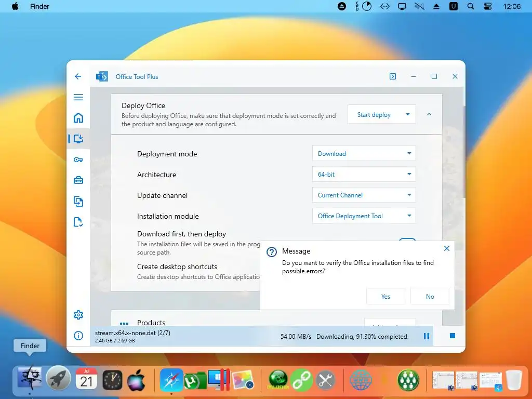
Task: Click No in the Message dialog
Action: click(x=430, y=296)
